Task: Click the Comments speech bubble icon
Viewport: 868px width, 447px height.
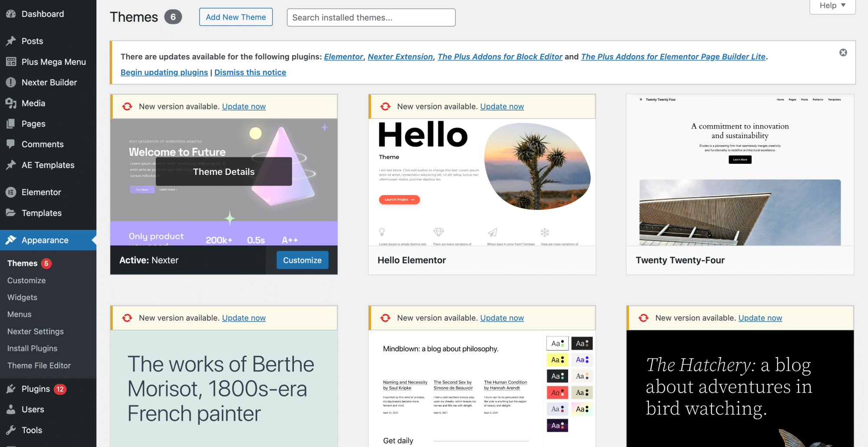Action: (x=11, y=144)
